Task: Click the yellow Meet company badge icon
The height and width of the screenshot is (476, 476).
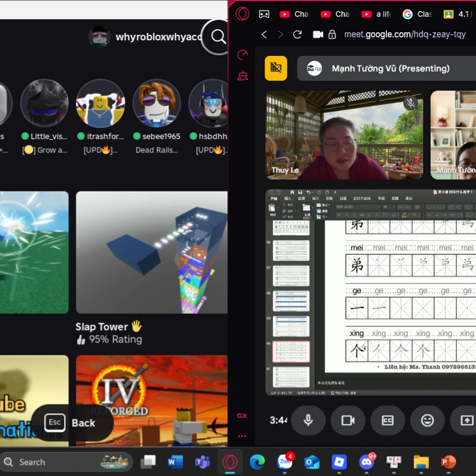Action: point(276,68)
